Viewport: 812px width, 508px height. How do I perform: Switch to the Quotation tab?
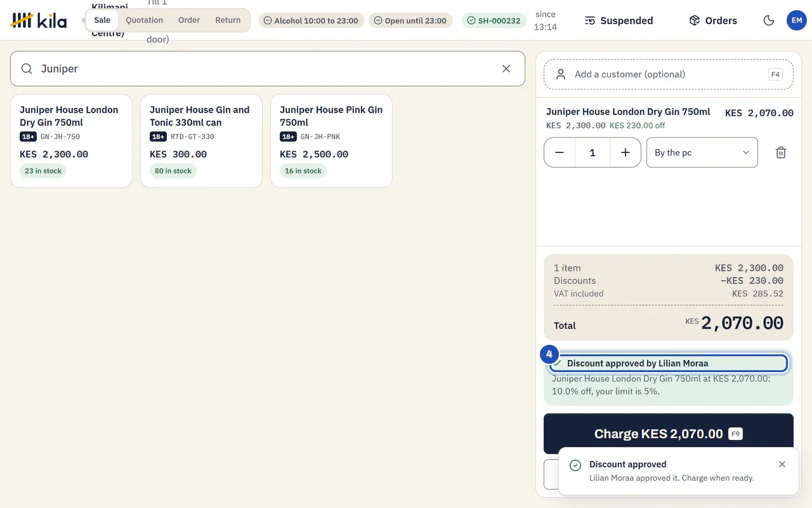(144, 20)
